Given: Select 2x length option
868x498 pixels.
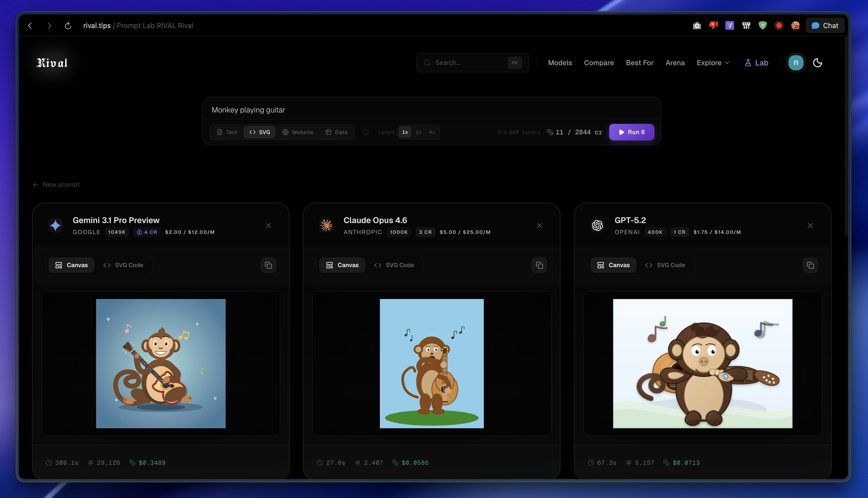Looking at the screenshot, I should pyautogui.click(x=418, y=132).
